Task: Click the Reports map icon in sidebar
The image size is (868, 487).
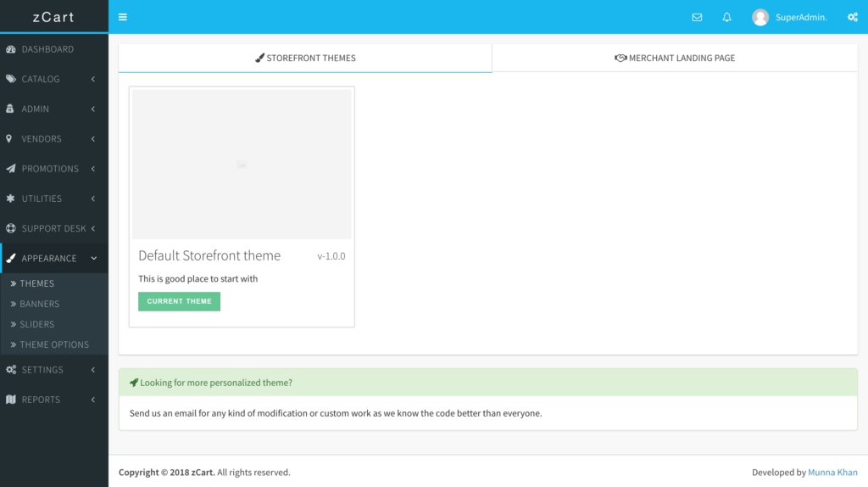Action: [x=11, y=400]
